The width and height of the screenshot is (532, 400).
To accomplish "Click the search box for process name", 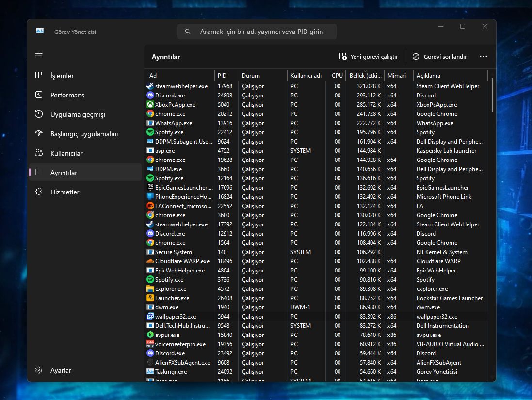I will [x=261, y=32].
